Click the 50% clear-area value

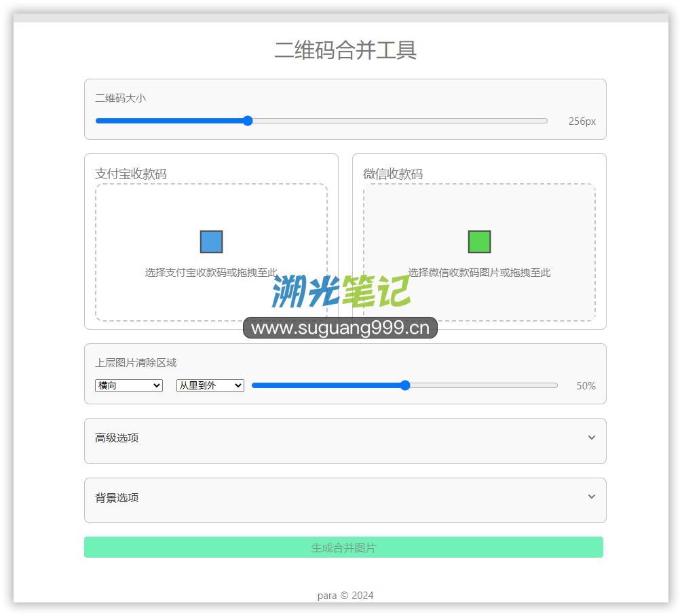pos(586,385)
